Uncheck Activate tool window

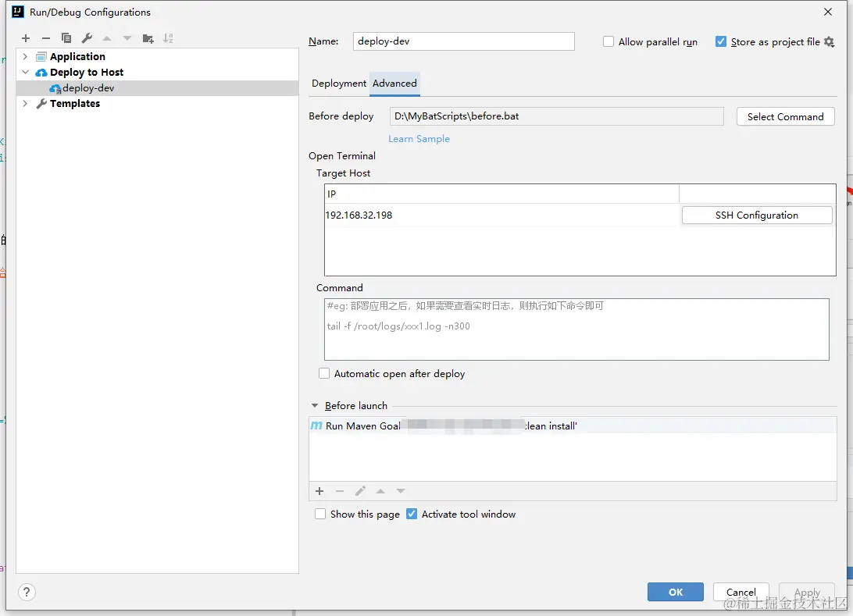pos(412,514)
